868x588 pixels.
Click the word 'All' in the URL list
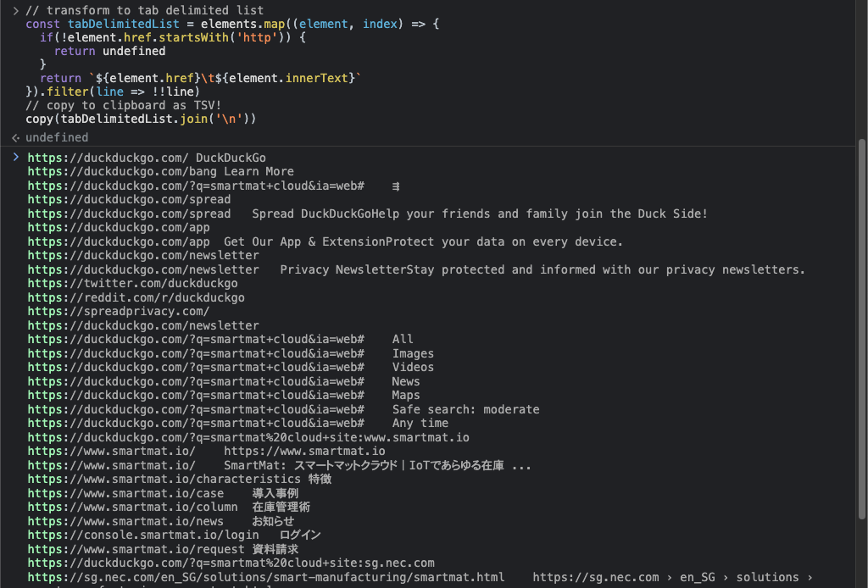click(403, 339)
